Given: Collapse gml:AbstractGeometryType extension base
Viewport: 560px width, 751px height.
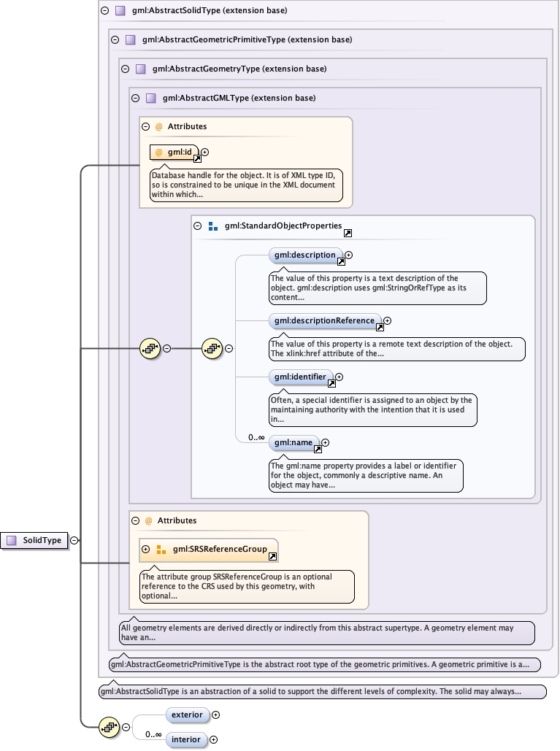Looking at the screenshot, I should point(125,69).
